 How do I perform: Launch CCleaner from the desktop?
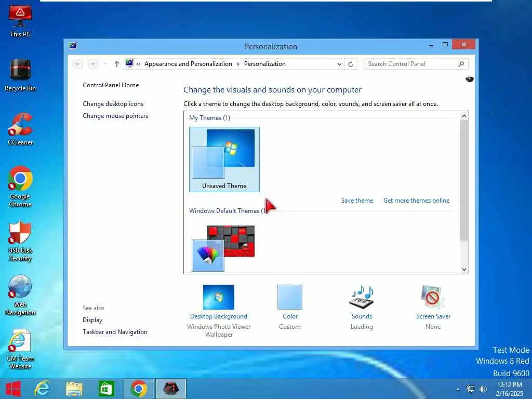coord(20,129)
